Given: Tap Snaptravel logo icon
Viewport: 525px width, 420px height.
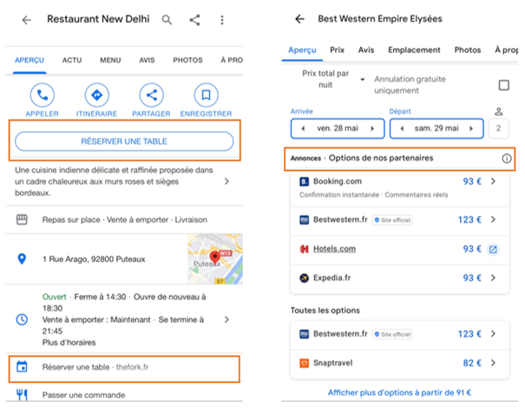Looking at the screenshot, I should [x=304, y=363].
